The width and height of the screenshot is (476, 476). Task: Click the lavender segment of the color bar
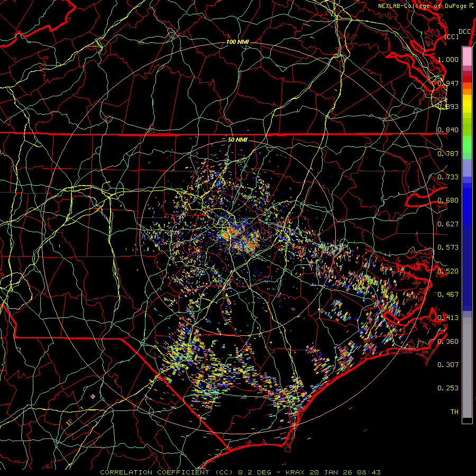pyautogui.click(x=467, y=168)
